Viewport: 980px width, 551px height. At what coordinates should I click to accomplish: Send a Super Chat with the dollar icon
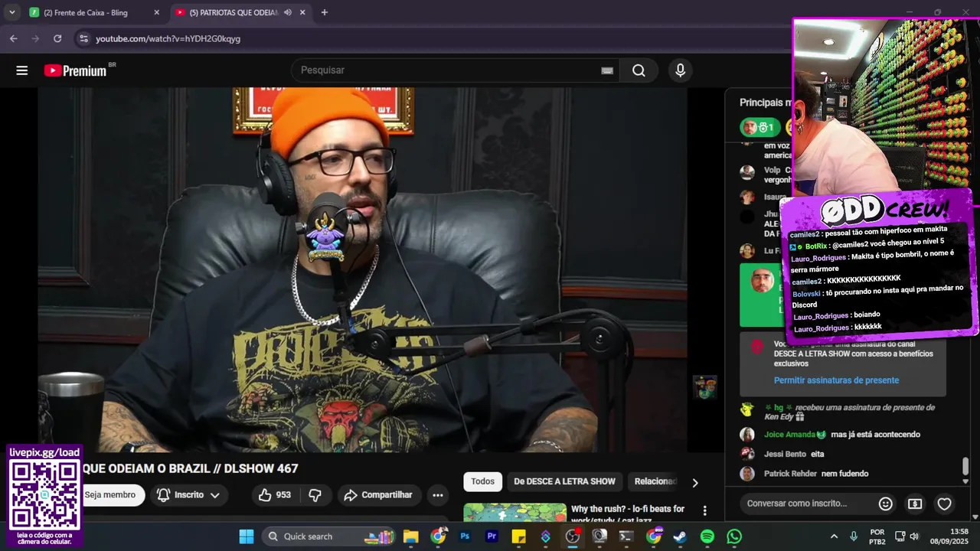915,504
